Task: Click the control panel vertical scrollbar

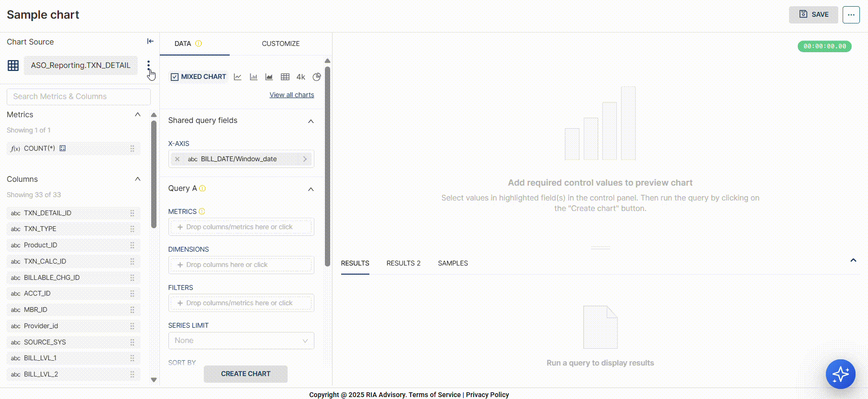Action: click(327, 163)
